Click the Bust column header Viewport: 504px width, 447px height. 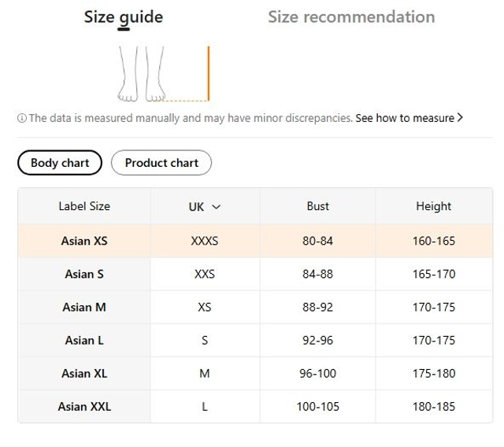tap(318, 206)
